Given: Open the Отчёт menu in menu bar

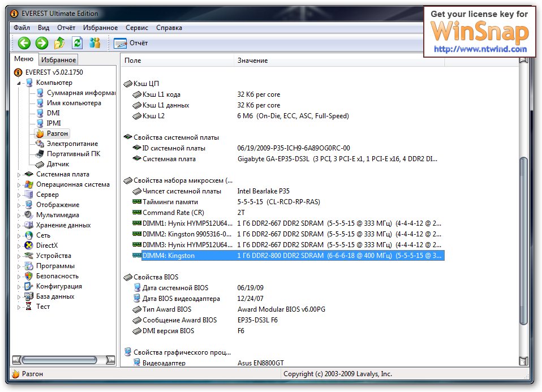Looking at the screenshot, I should click(66, 28).
